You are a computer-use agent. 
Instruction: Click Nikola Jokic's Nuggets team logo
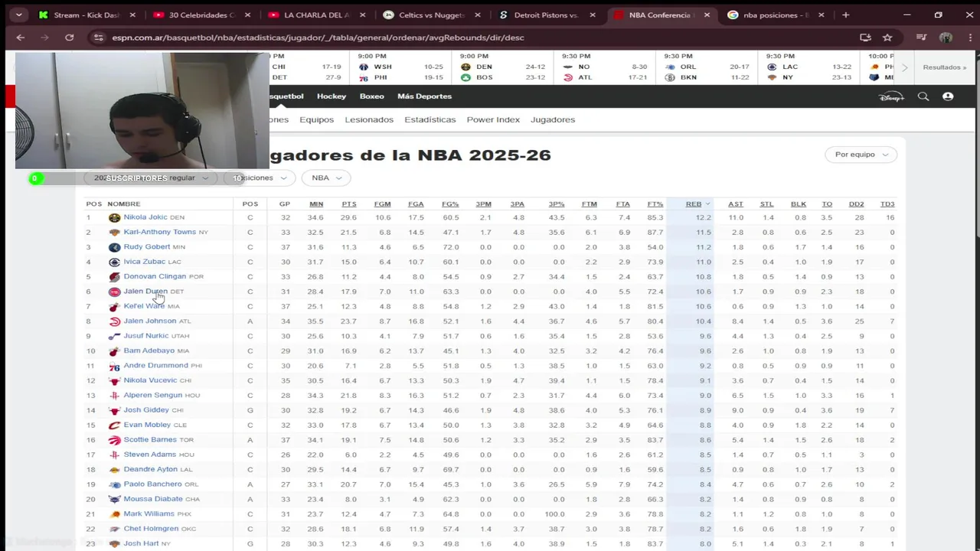(x=114, y=217)
